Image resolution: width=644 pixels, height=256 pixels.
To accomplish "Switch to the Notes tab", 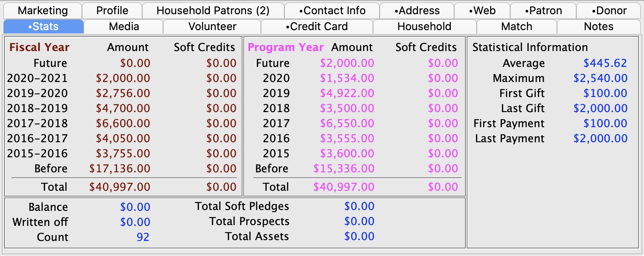I will 598,26.
